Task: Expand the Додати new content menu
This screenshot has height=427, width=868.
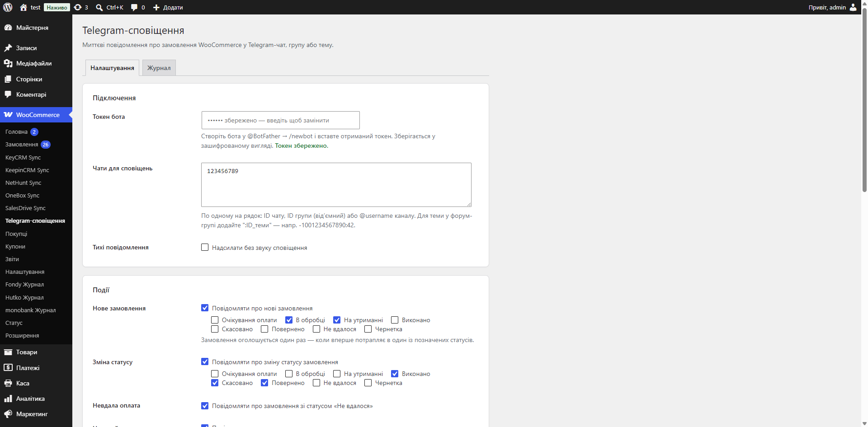Action: click(168, 7)
